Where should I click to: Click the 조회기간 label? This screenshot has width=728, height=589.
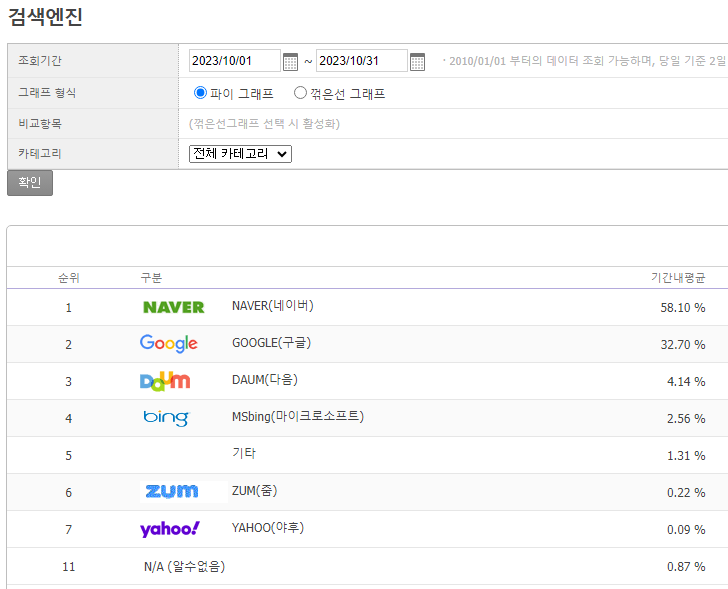coord(40,61)
